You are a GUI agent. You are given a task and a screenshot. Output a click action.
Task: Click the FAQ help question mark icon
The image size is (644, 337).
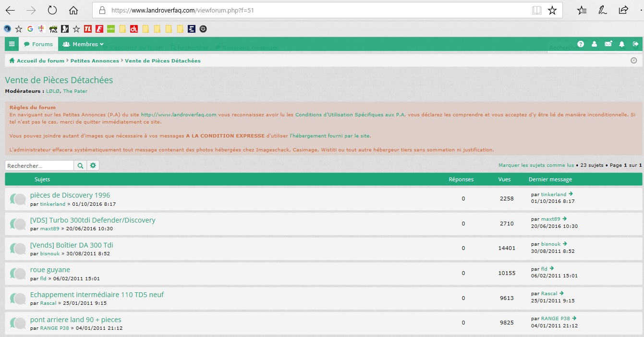pos(581,44)
